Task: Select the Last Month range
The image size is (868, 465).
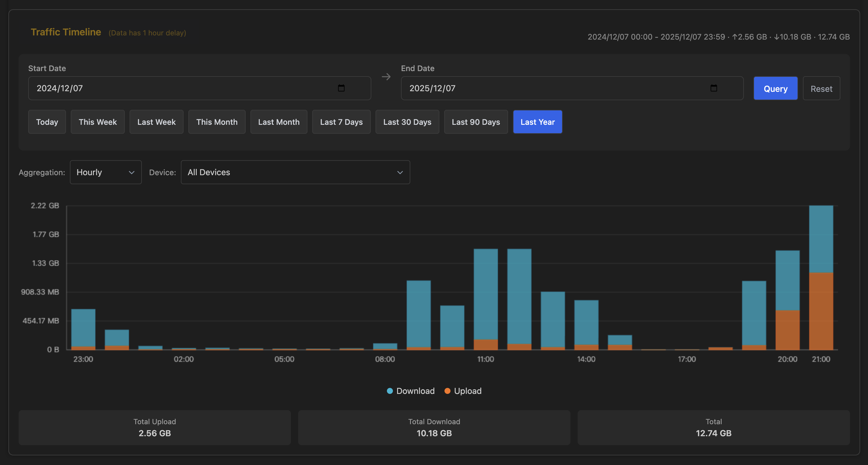Action: [279, 121]
